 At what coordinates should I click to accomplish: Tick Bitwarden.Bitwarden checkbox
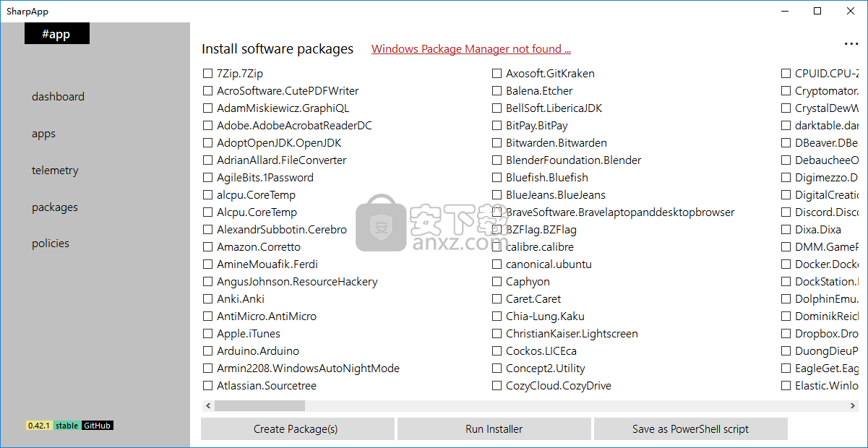[x=497, y=143]
